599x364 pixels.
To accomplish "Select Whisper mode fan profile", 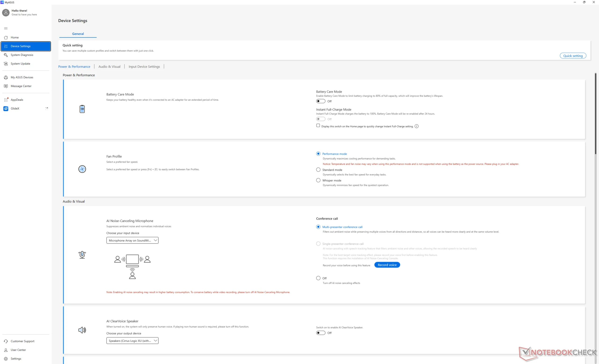I will click(318, 180).
